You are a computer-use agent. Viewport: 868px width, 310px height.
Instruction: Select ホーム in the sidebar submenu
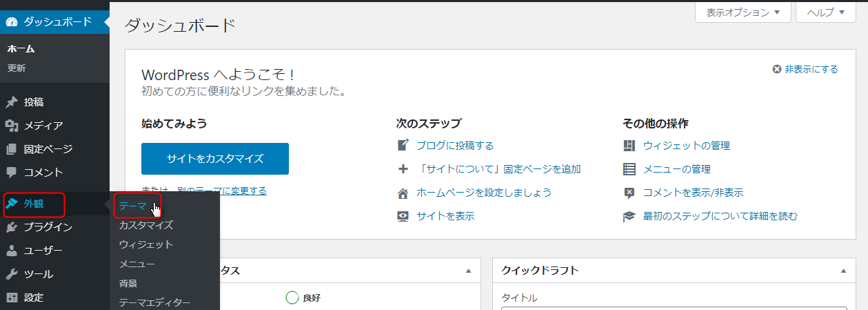point(21,49)
